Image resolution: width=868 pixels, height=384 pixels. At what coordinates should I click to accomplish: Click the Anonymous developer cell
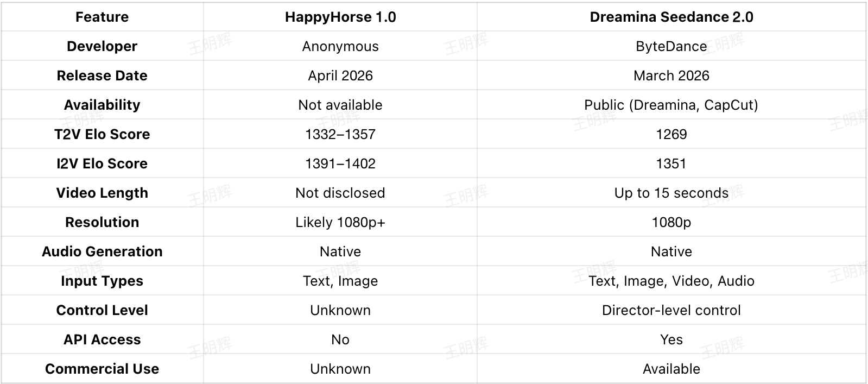tap(340, 46)
